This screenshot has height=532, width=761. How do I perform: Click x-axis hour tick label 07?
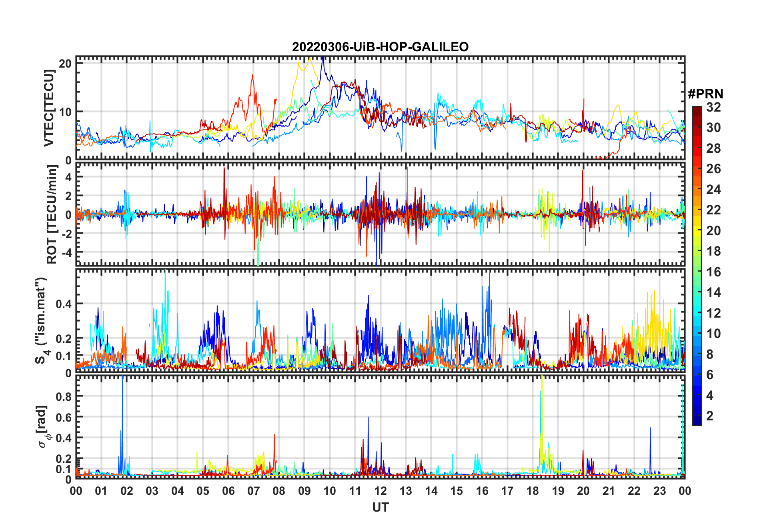coord(254,491)
